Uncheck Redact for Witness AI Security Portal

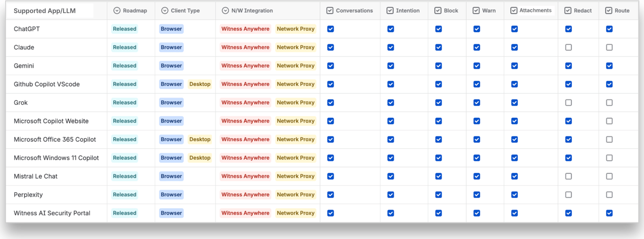coord(569,213)
